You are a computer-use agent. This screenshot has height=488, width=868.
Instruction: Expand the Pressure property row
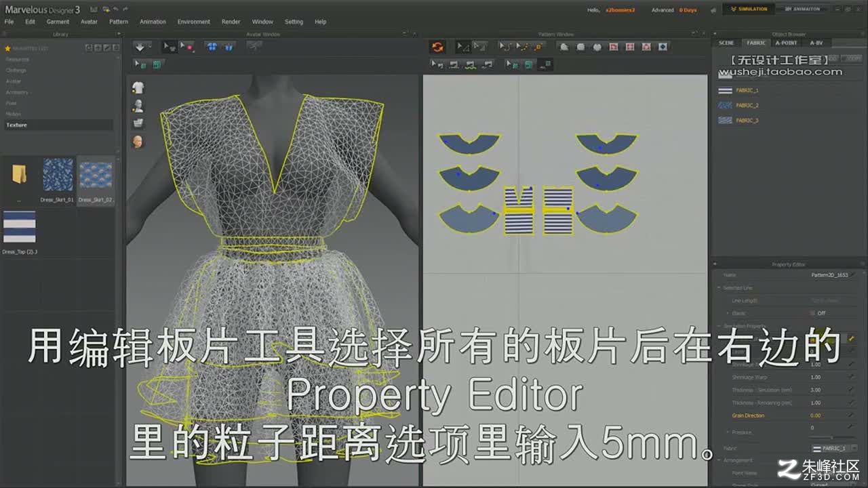(x=728, y=432)
